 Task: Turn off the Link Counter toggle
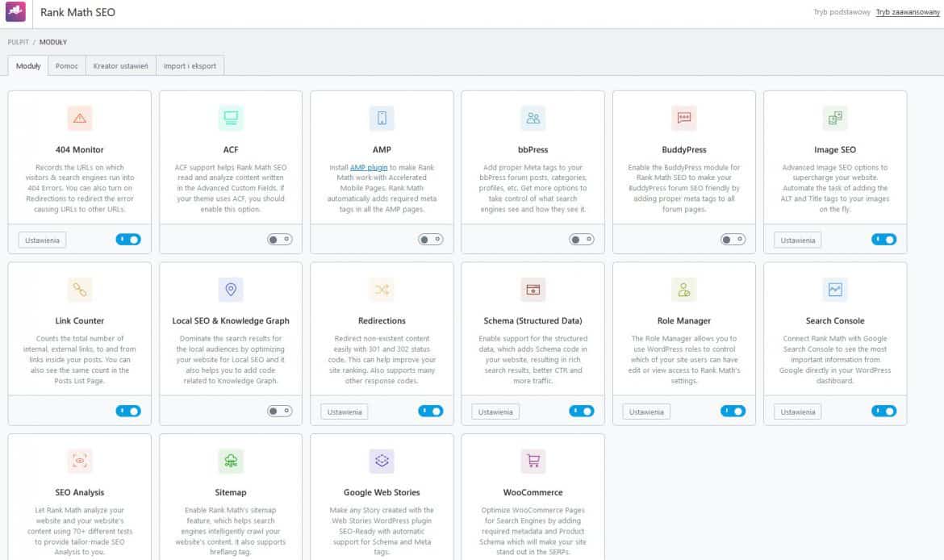128,412
